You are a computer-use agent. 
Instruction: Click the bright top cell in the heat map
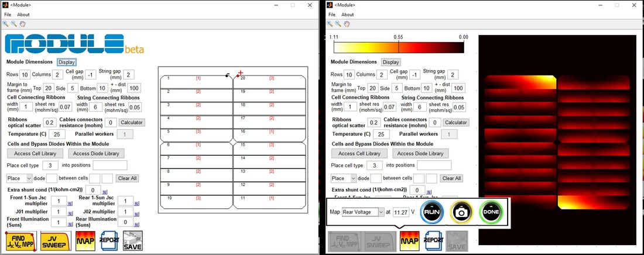(x=520, y=82)
